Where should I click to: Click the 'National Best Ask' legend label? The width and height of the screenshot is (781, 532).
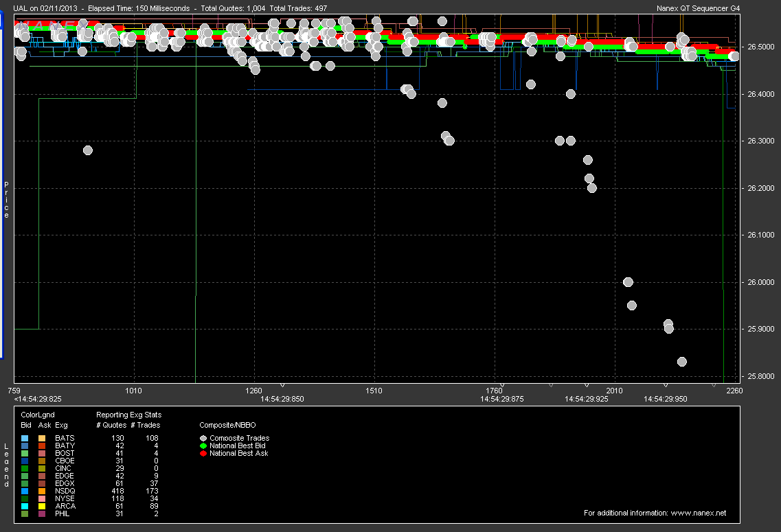coord(239,453)
